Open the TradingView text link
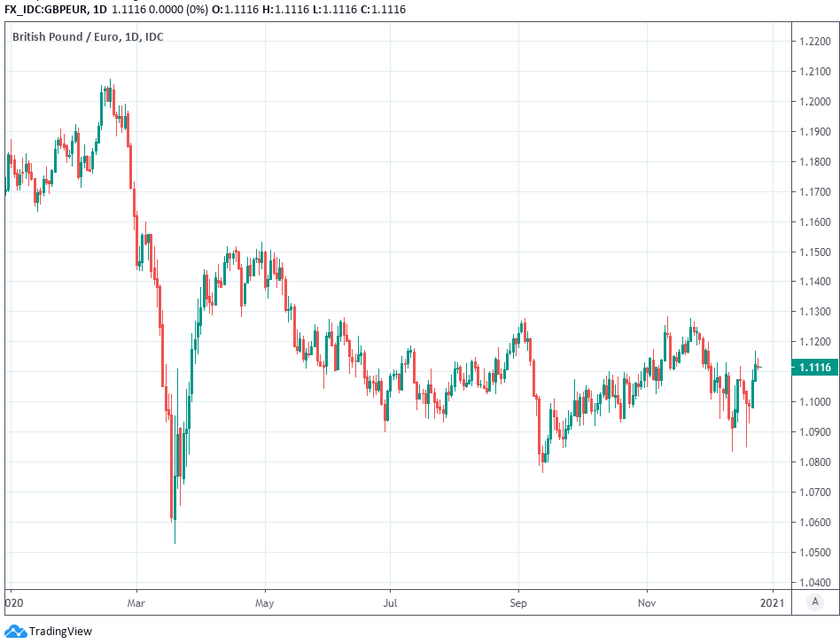The image size is (840, 644). point(60,632)
